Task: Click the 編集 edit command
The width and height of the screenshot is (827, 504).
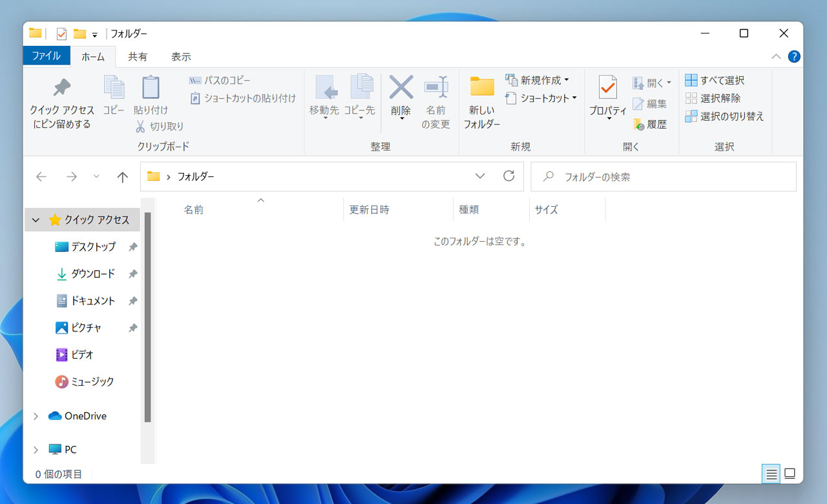Action: pos(649,103)
